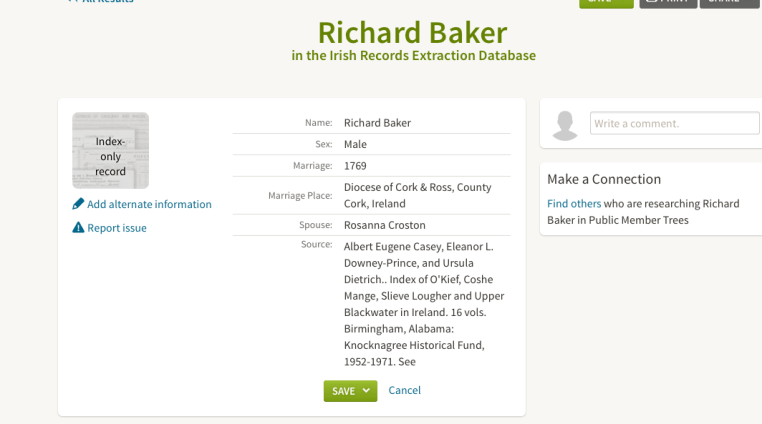This screenshot has height=424, width=762.
Task: Expand the green SAVE dropdown arrow
Action: (366, 391)
